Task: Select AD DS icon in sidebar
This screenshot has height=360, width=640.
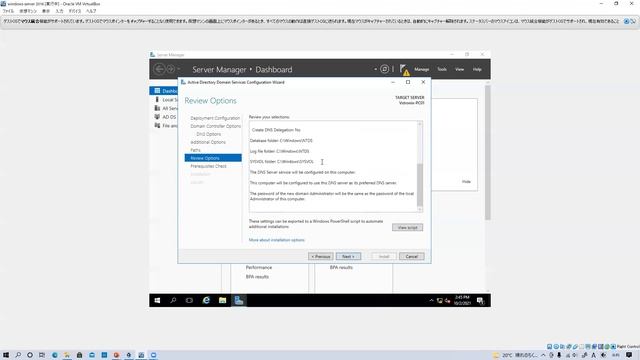Action: pos(157,117)
